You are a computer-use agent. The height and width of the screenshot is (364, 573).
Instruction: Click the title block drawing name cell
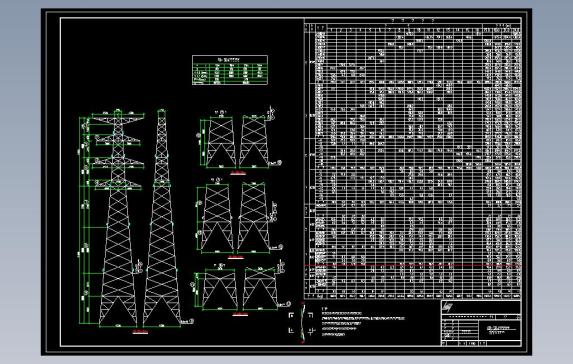point(499,330)
